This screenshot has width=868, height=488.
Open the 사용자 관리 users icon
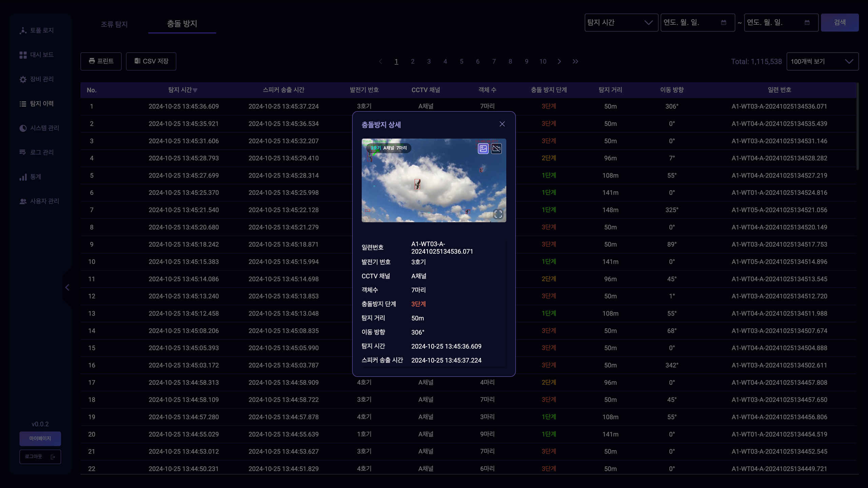[x=23, y=201]
